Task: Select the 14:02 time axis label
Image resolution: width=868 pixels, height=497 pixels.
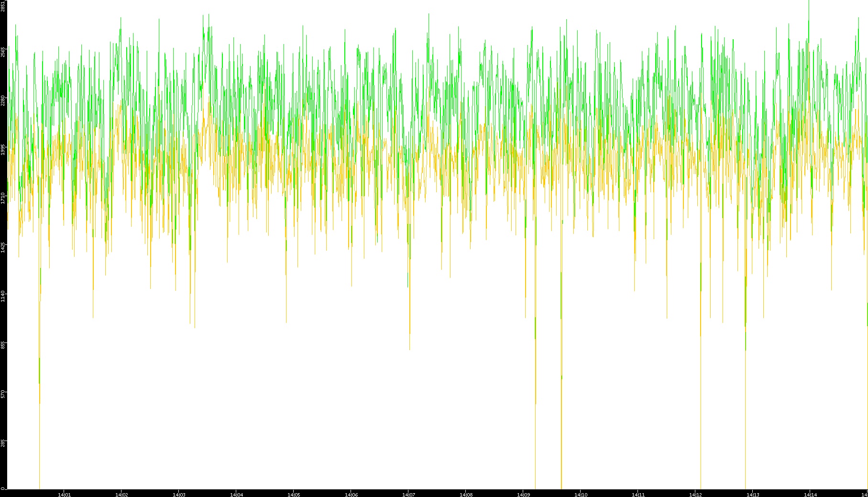Action: [121, 495]
